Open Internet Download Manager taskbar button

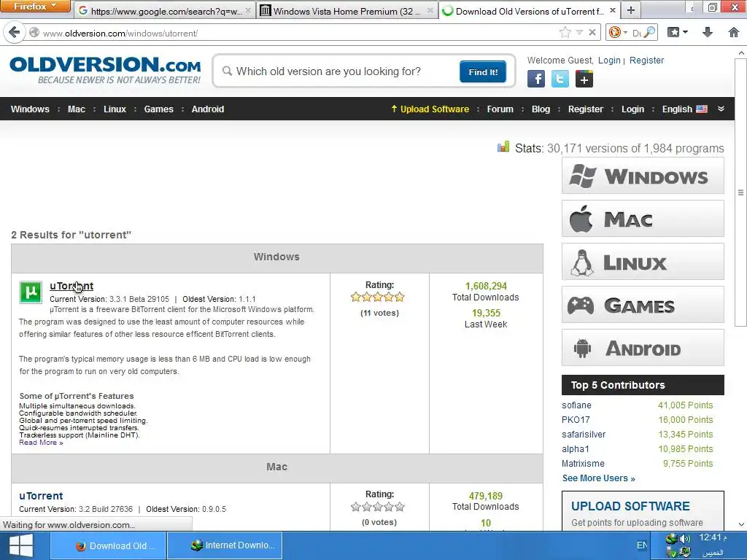point(225,545)
